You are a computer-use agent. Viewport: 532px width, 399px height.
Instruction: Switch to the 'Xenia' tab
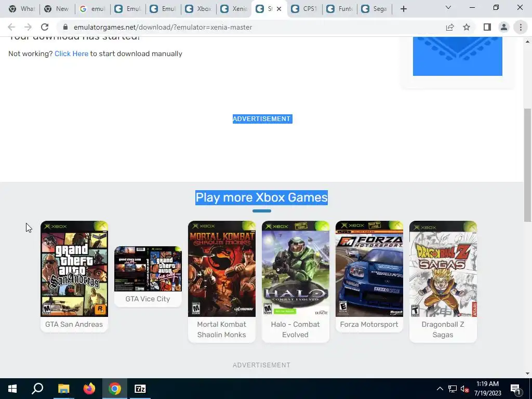pyautogui.click(x=233, y=9)
